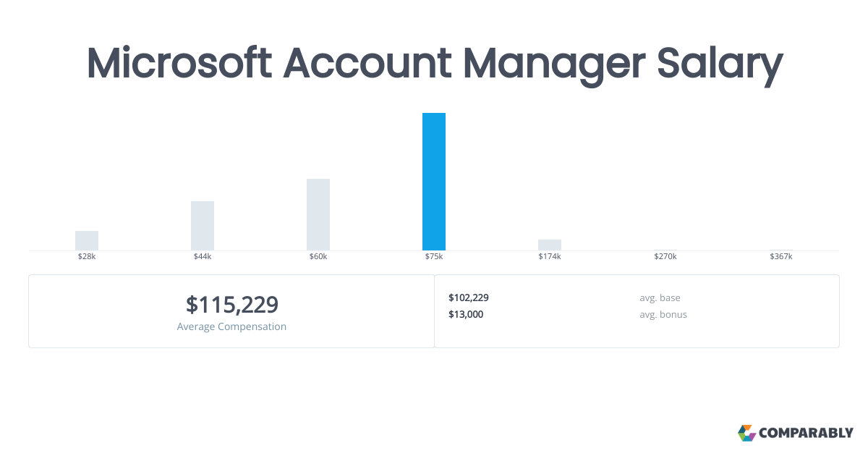Viewport: 868px width, 456px height.
Task: Click the $28k axis label
Action: [x=87, y=257]
